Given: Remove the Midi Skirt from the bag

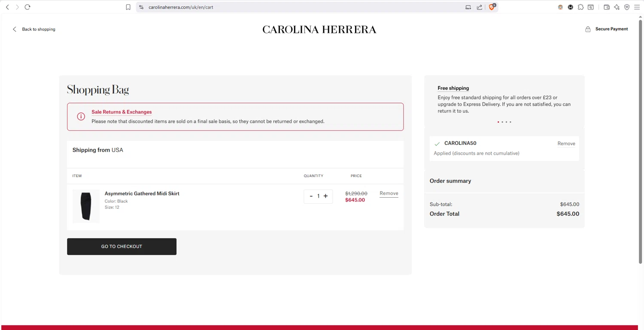Looking at the screenshot, I should coord(389,193).
